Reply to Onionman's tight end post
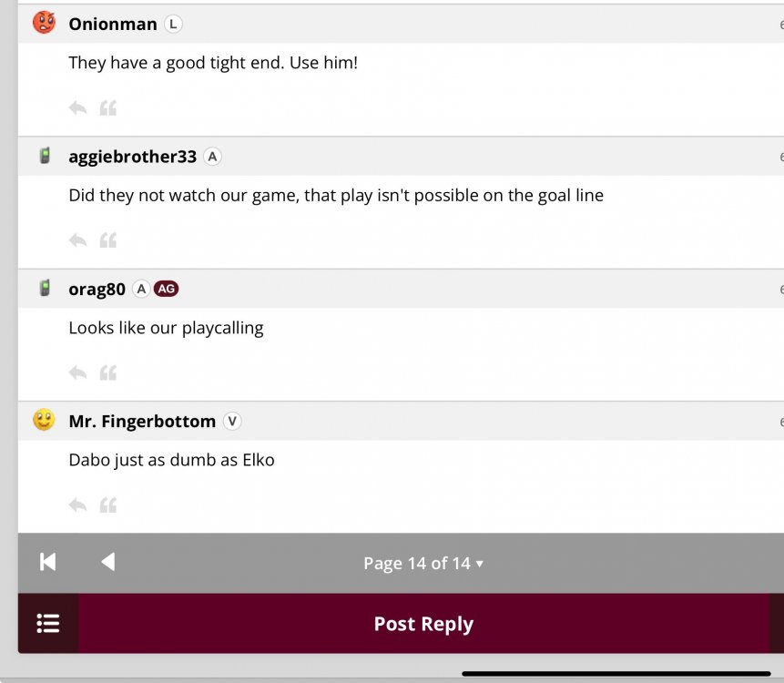 coord(77,108)
